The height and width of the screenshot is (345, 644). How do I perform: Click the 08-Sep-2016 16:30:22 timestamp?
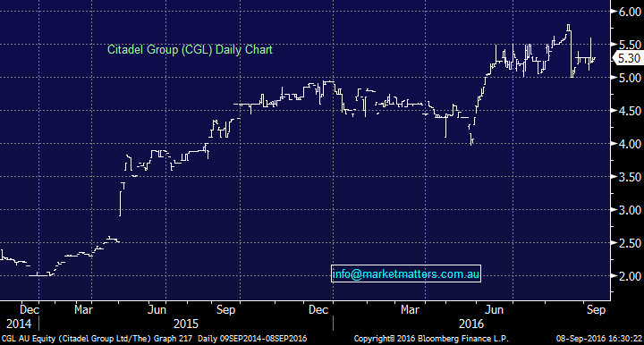598,339
